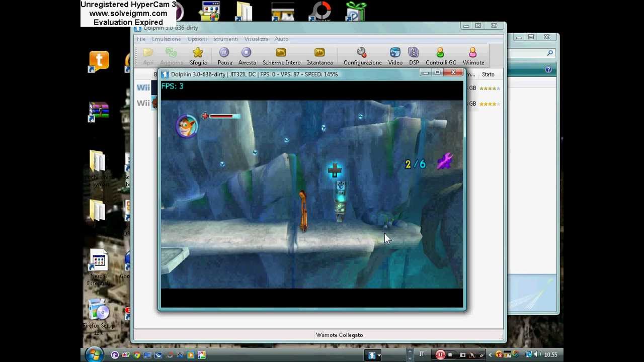Expand hidden tray icons with the arrow
644x362 pixels.
[490, 355]
